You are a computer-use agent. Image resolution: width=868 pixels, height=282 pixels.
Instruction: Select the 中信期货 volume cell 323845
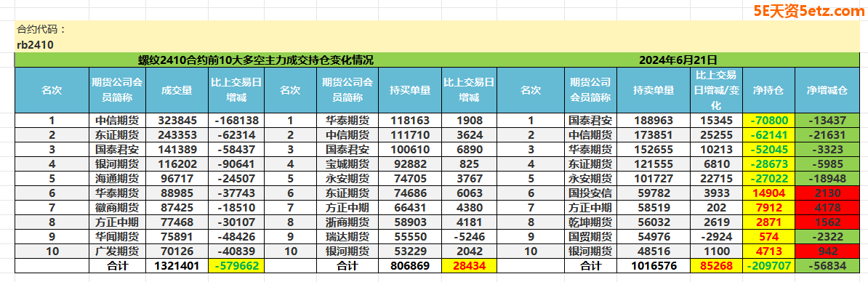click(177, 120)
